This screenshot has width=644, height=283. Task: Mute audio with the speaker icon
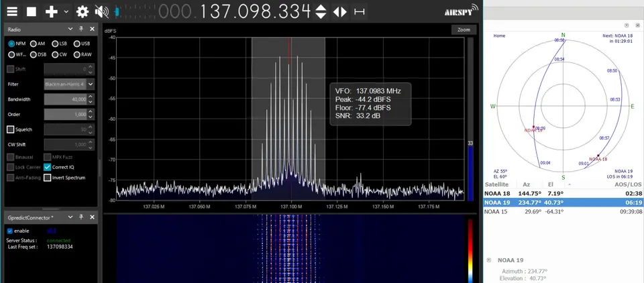point(101,11)
